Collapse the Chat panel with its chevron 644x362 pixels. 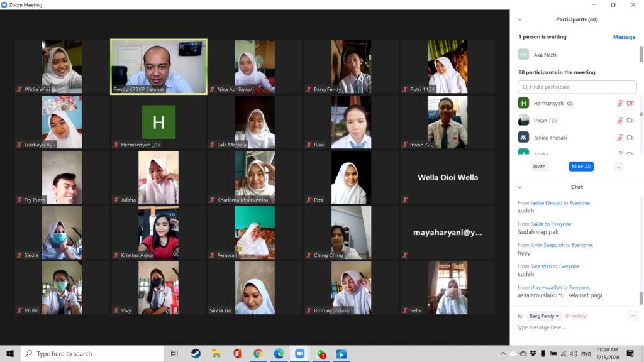click(x=519, y=187)
